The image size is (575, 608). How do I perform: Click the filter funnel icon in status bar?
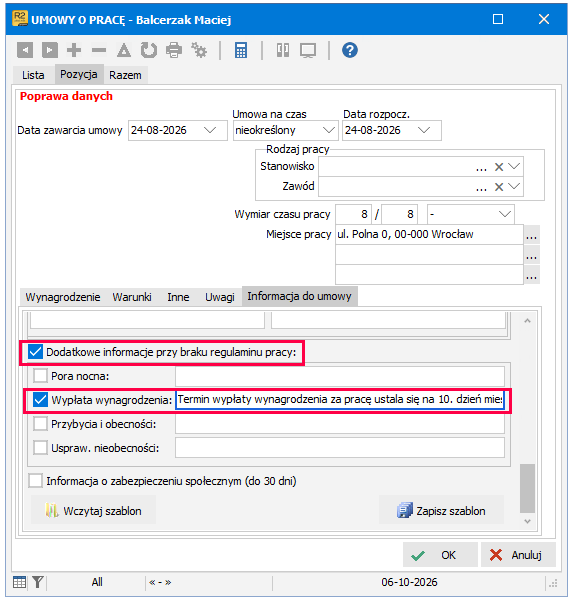[38, 582]
